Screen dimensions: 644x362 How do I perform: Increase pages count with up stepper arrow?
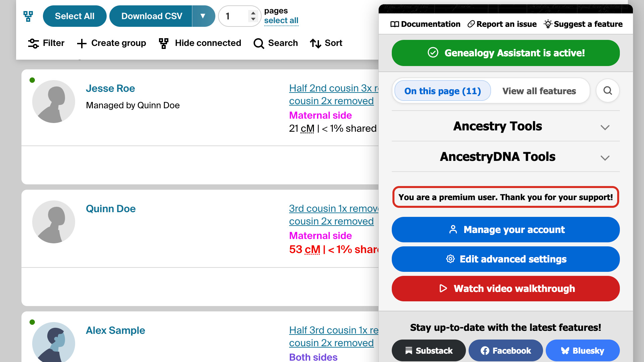253,13
